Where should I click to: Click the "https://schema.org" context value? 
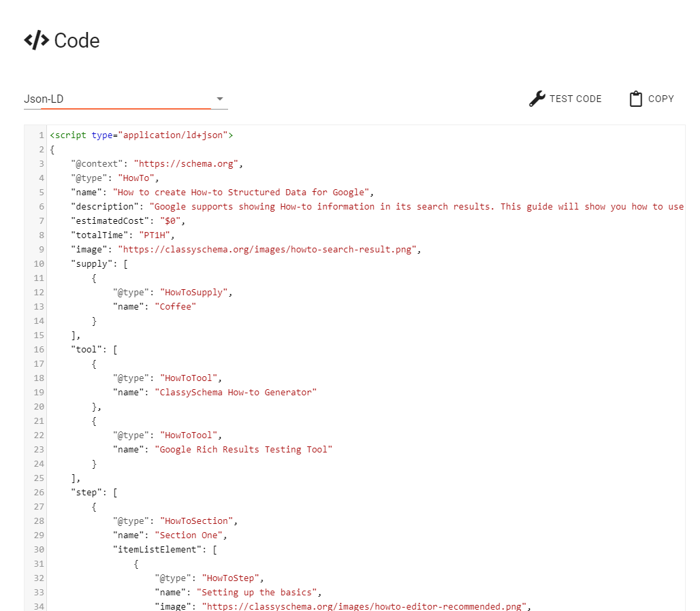[x=186, y=164]
